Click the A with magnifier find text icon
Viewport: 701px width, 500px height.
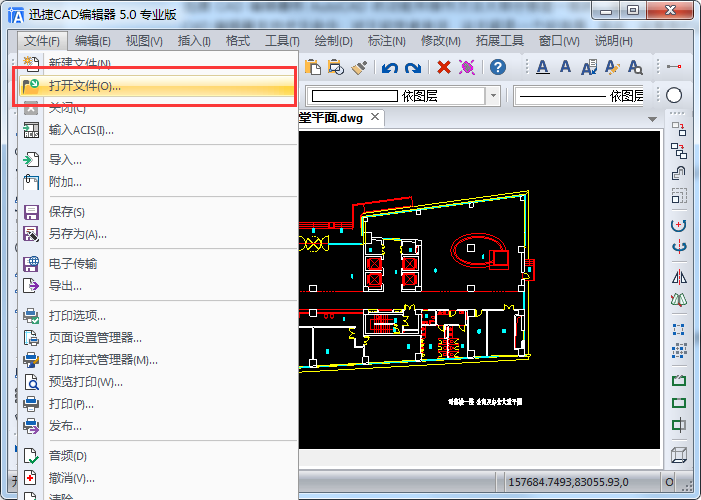[x=635, y=67]
